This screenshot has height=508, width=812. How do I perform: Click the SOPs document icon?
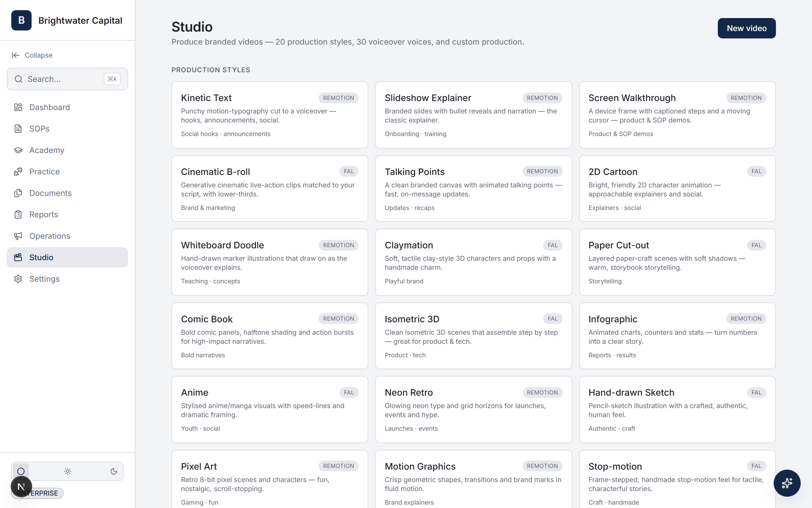click(x=18, y=129)
